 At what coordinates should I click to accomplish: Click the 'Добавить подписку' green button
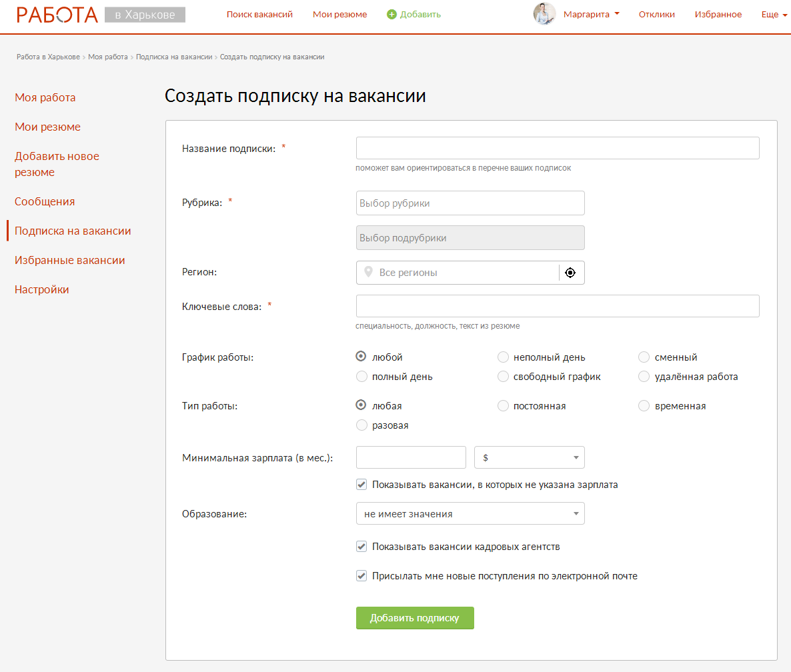pyautogui.click(x=415, y=618)
